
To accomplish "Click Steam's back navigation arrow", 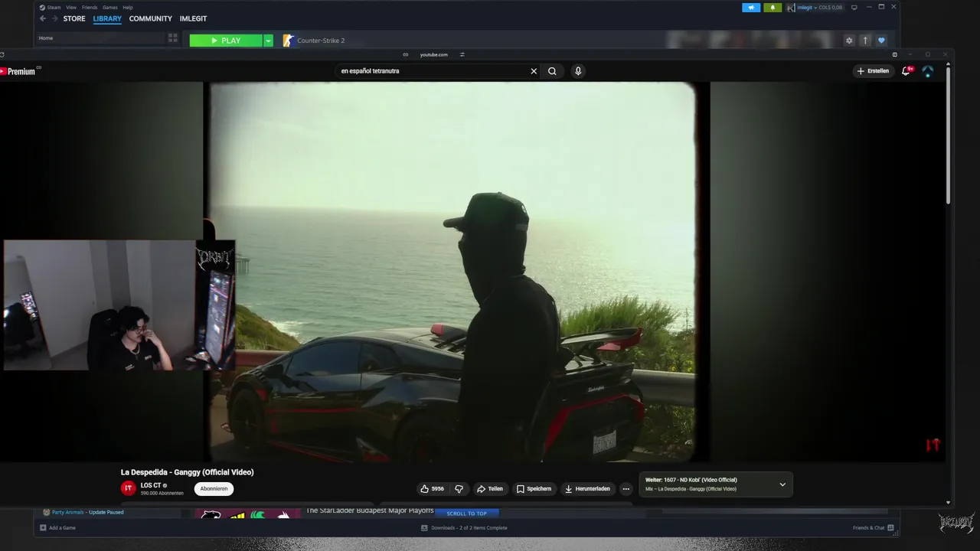I will 43,18.
